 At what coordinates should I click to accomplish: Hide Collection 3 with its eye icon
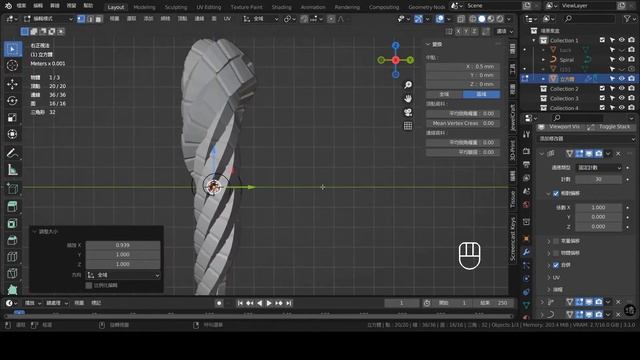coord(622,98)
